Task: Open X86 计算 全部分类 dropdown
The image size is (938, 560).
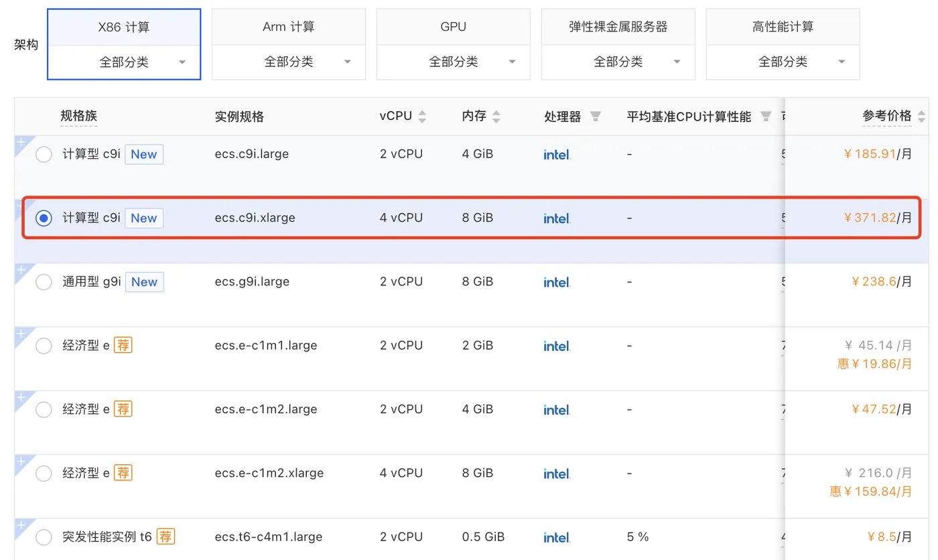Action: pyautogui.click(x=124, y=62)
